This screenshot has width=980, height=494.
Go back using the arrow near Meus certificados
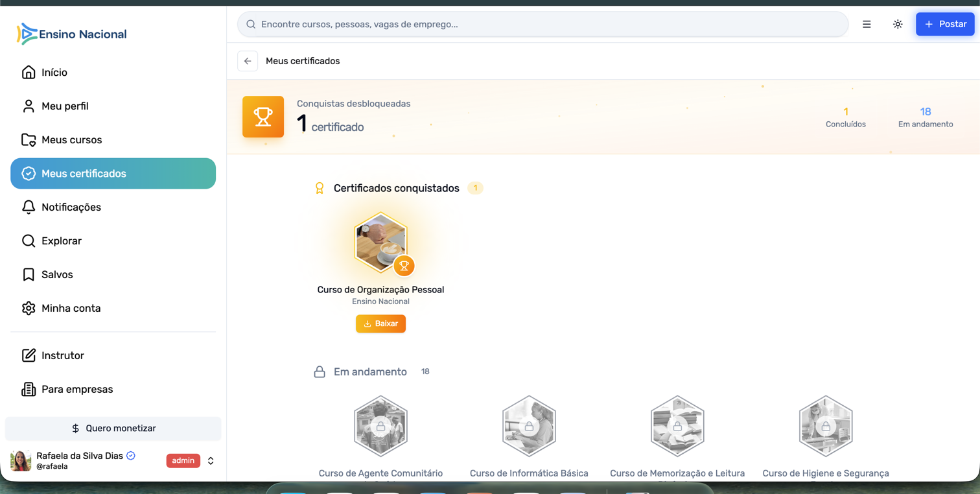(x=248, y=61)
